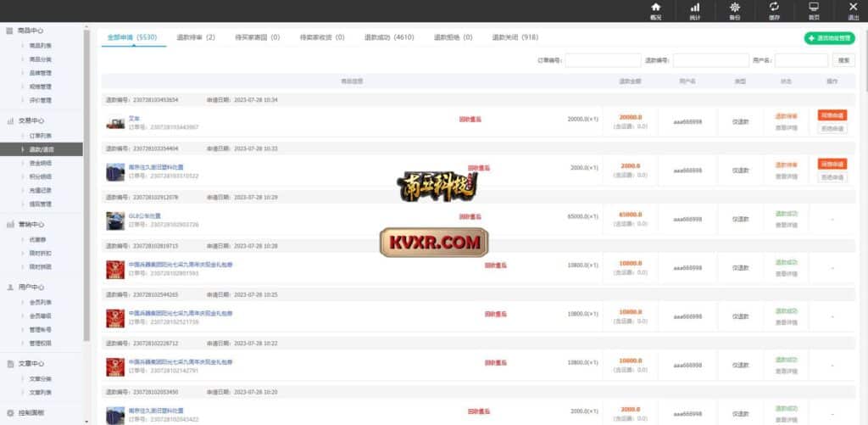Focus the 订单编号 order number field
The width and height of the screenshot is (868, 425).
[603, 60]
